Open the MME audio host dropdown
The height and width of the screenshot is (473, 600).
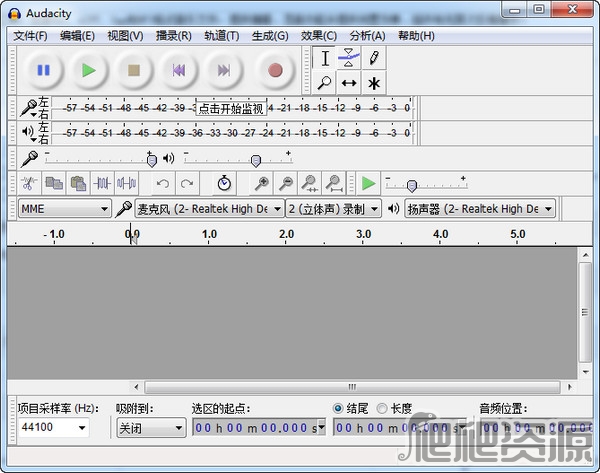(64, 209)
